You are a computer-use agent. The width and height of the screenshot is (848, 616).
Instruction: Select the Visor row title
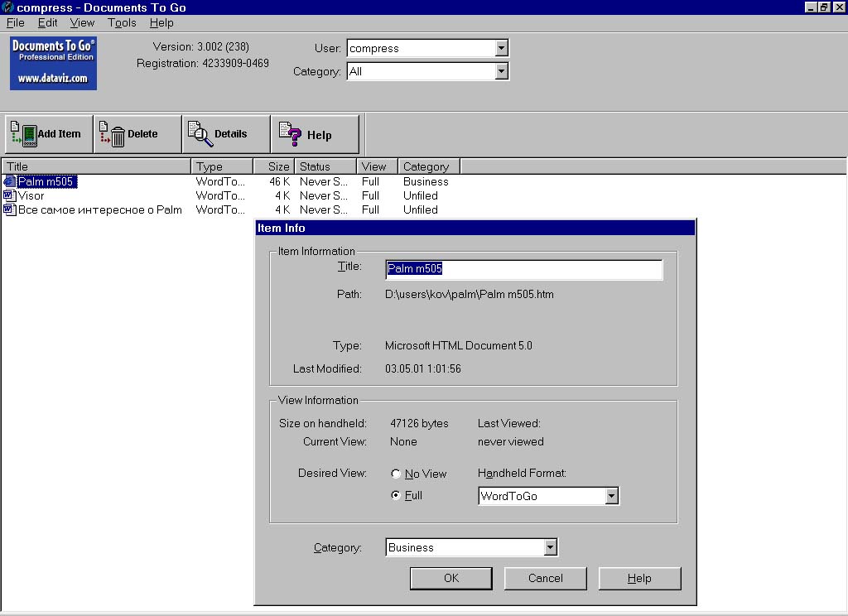click(31, 195)
